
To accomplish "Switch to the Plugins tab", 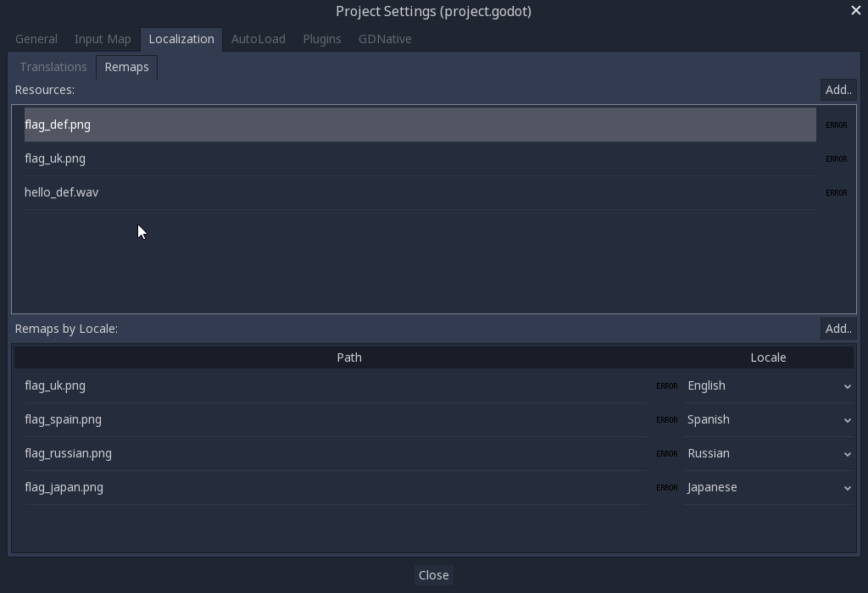I will (321, 39).
